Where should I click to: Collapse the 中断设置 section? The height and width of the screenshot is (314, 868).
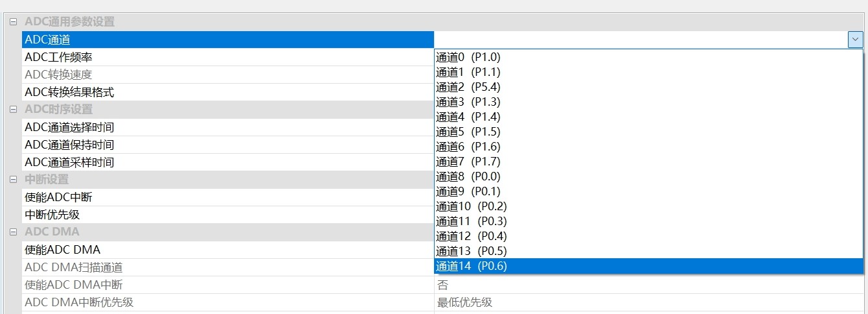click(13, 180)
